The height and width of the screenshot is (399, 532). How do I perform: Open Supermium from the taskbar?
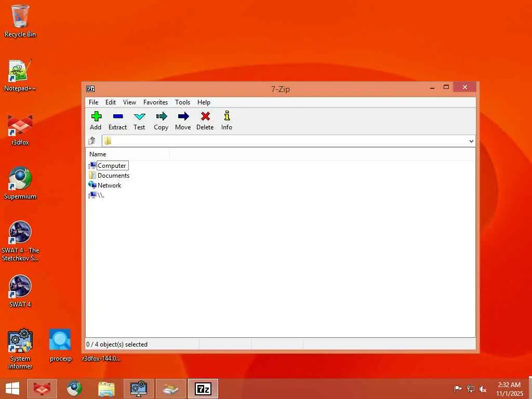(74, 389)
